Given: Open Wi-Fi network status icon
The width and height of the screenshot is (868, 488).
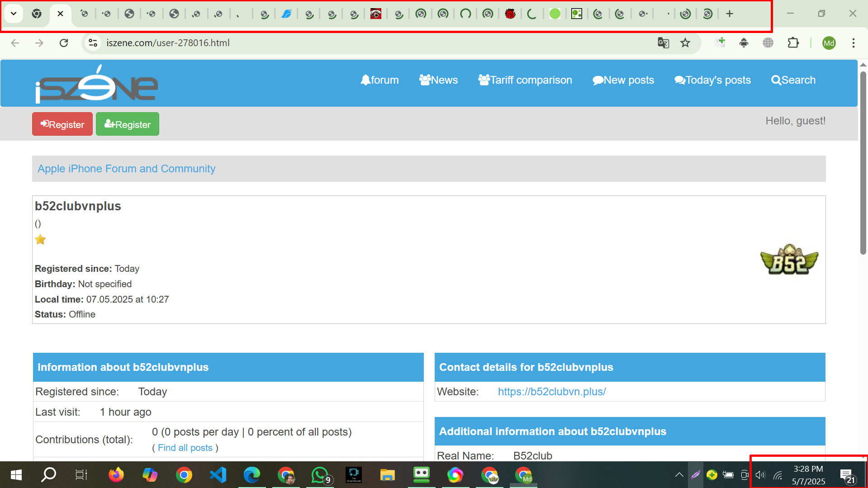Looking at the screenshot, I should [778, 475].
